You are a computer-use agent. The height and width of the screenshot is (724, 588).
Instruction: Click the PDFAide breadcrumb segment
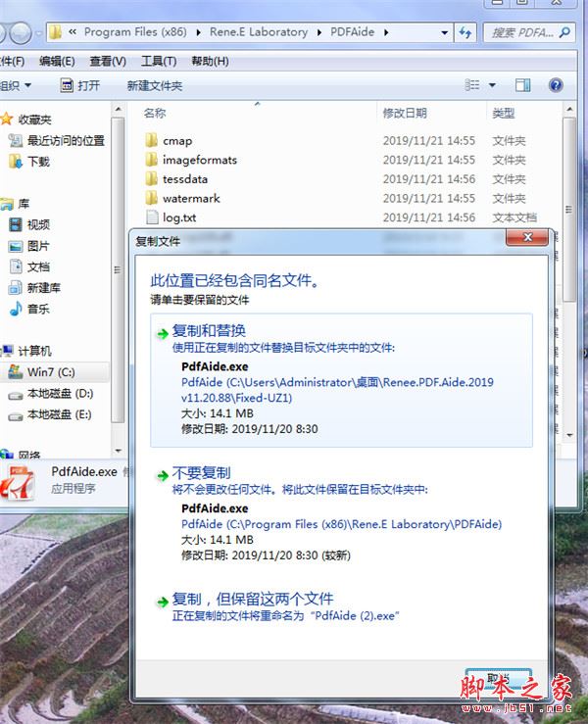pos(352,32)
